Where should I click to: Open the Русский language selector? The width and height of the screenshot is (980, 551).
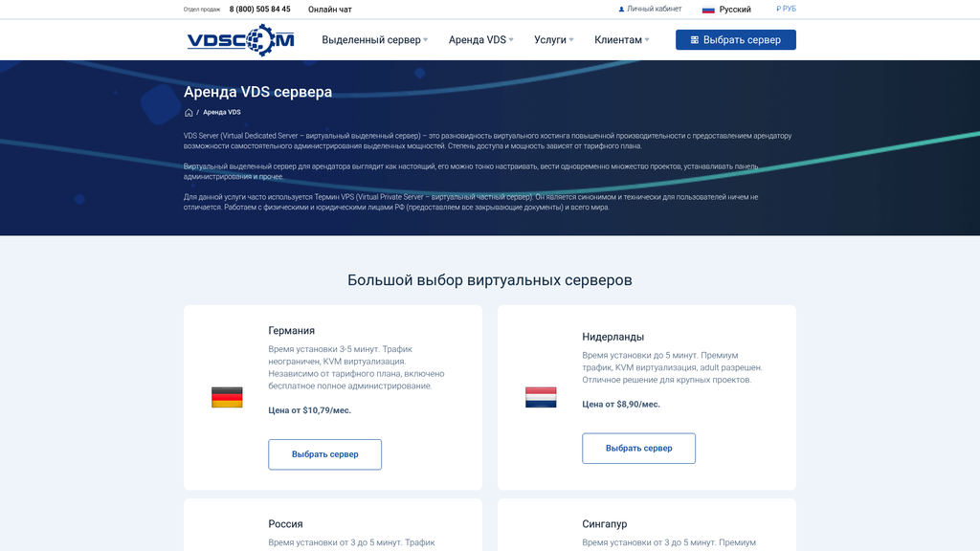733,10
